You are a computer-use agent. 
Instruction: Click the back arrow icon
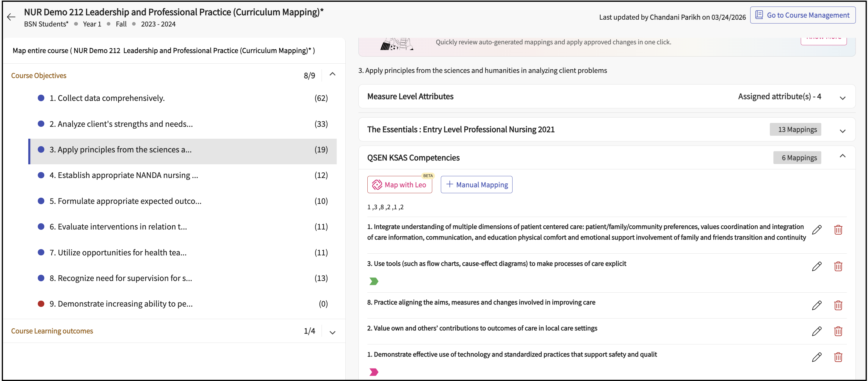point(11,17)
